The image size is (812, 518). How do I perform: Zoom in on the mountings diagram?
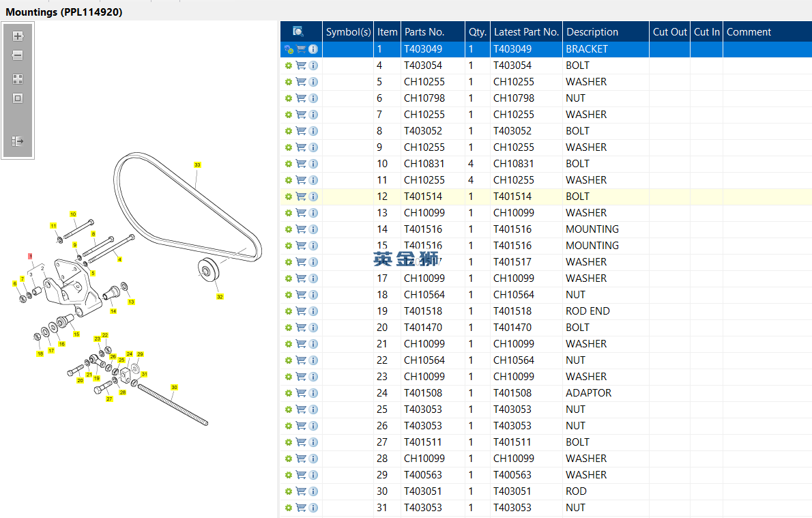(x=18, y=36)
